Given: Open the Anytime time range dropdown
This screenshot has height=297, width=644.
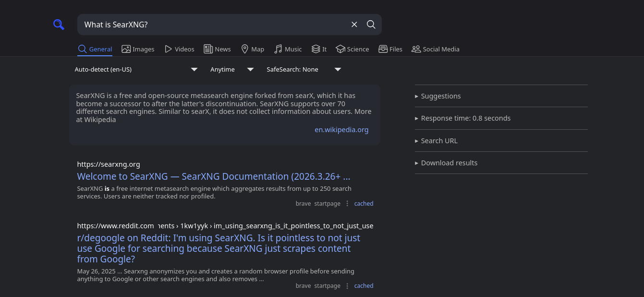Looking at the screenshot, I should tap(232, 69).
